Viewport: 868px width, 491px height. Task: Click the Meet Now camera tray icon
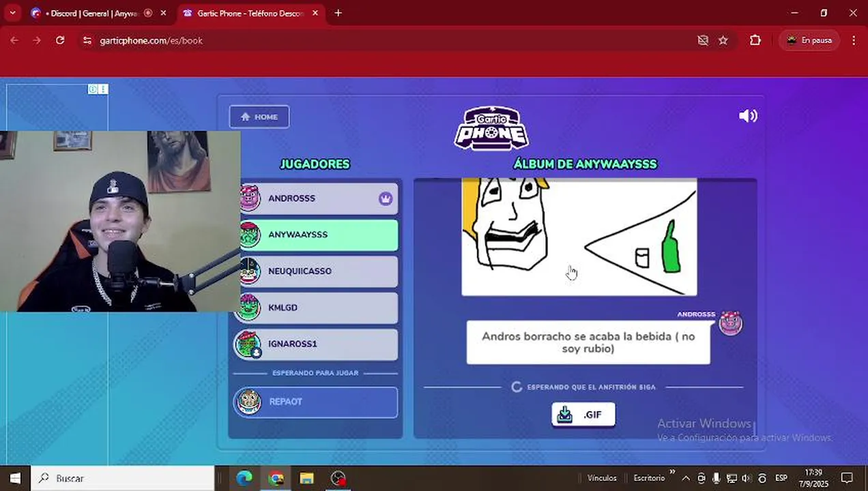[701, 478]
